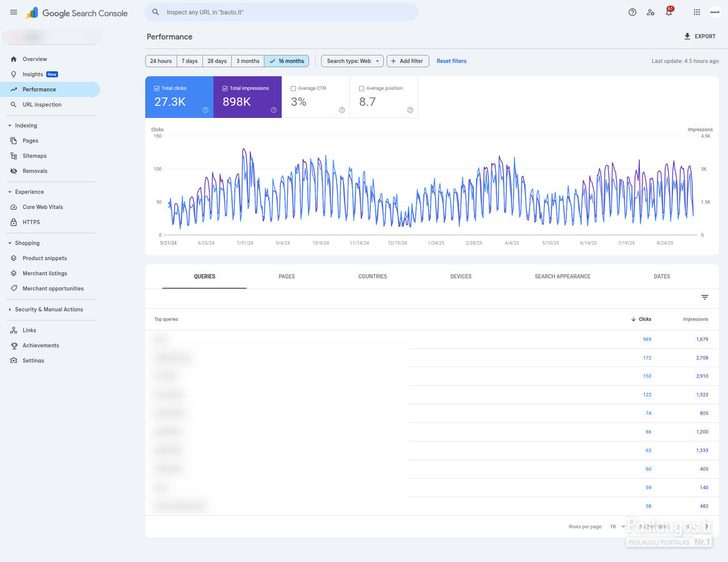Open notifications bell with red badge
The image size is (728, 562).
tap(669, 12)
